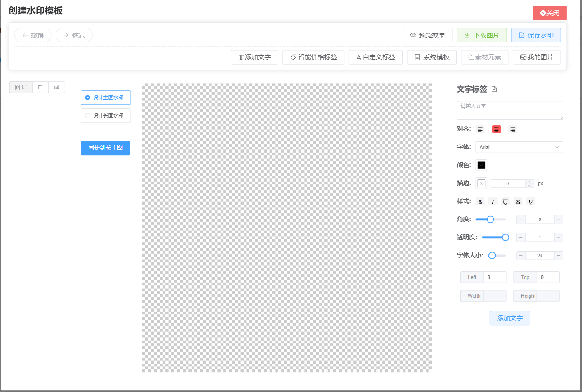Viewport: 582px width, 392px height.
Task: Select 设计主图水印 radio option
Action: tap(106, 98)
